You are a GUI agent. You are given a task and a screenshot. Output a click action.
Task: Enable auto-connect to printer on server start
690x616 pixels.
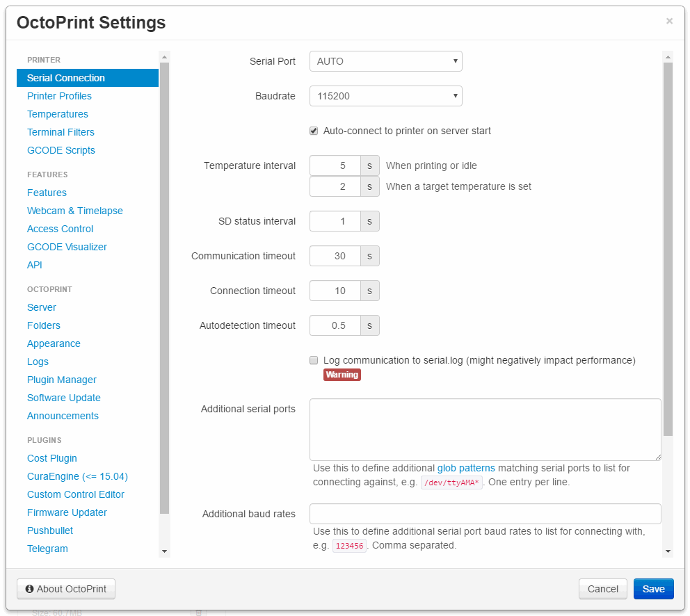[x=314, y=131]
